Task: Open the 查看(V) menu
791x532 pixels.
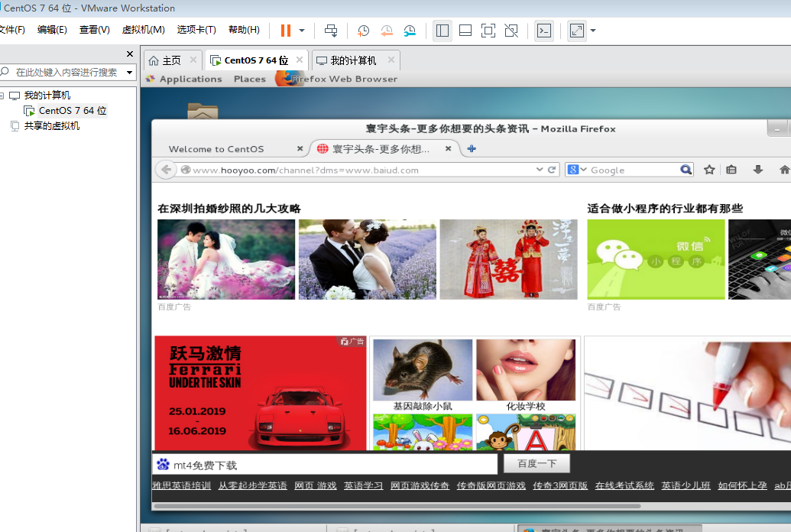Action: (94, 29)
